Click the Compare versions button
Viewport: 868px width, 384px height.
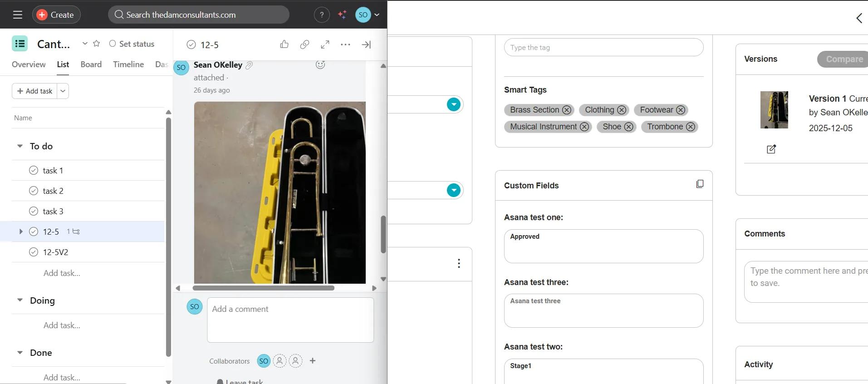(843, 59)
